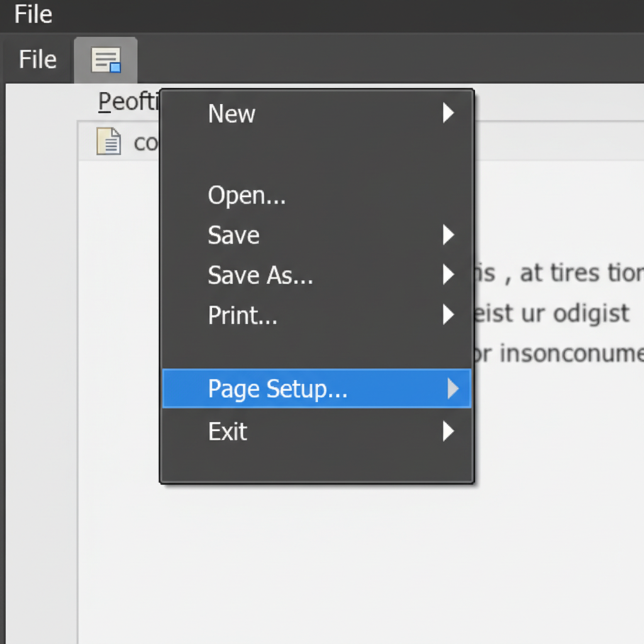Choose Print... from the menu

coord(242,315)
